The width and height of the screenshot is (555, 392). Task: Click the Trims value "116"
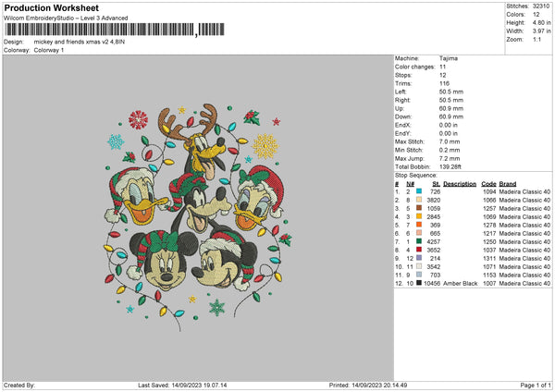click(444, 83)
